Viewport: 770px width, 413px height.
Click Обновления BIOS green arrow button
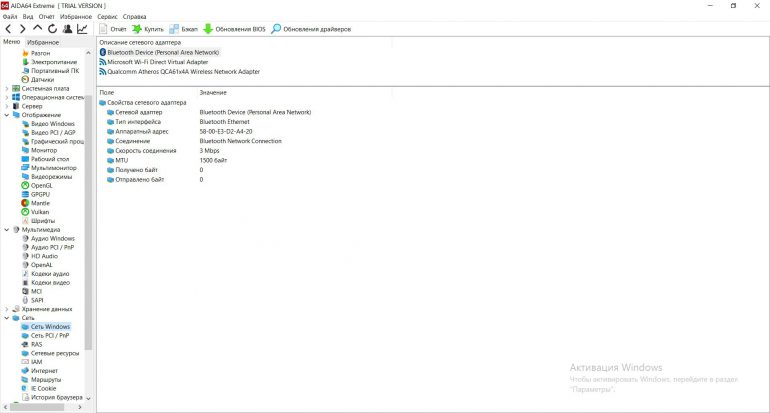tap(234, 29)
